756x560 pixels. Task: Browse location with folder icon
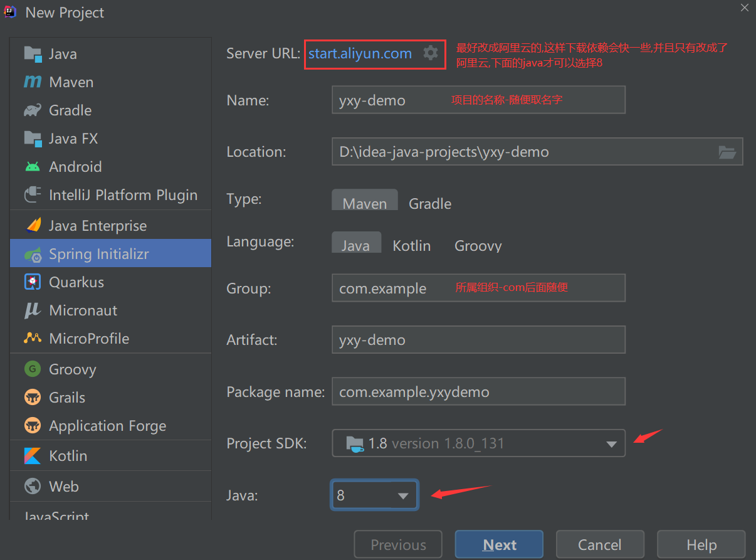[727, 152]
